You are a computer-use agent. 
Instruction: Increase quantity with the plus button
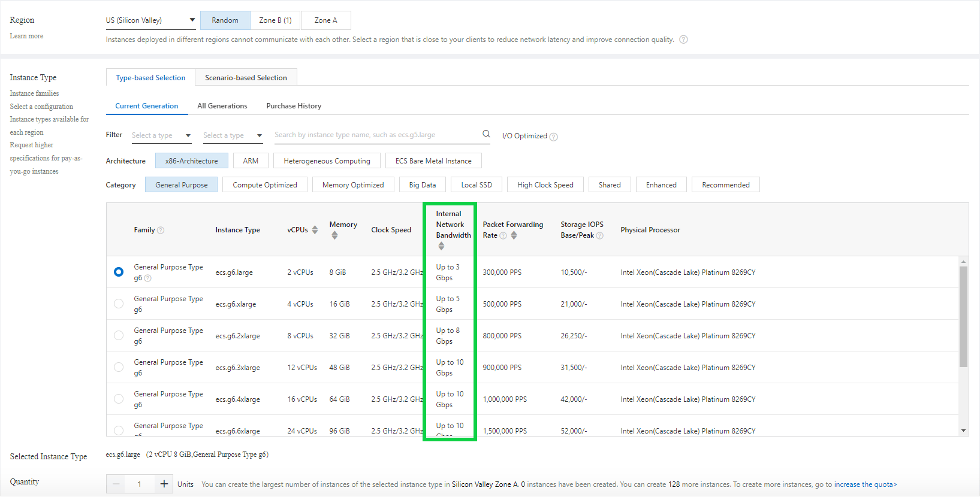pyautogui.click(x=164, y=484)
